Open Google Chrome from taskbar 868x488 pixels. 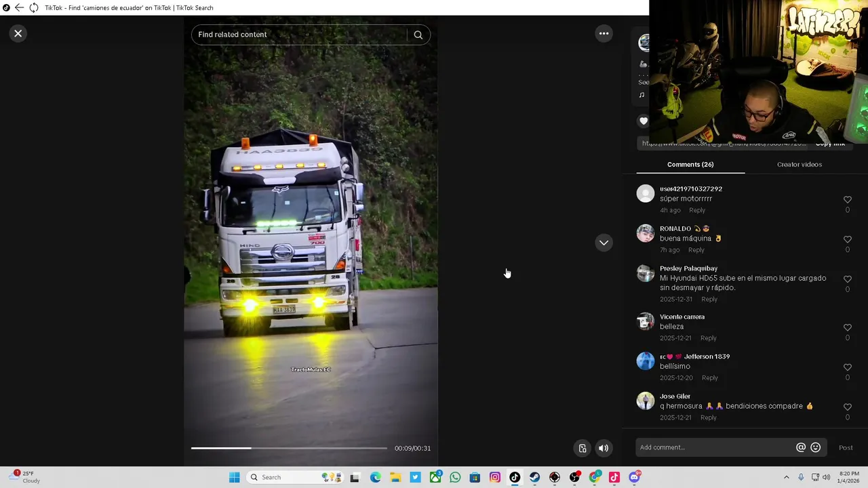tap(595, 477)
